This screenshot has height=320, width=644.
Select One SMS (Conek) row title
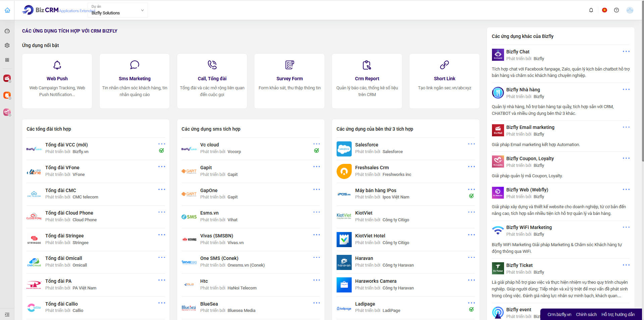click(x=219, y=258)
